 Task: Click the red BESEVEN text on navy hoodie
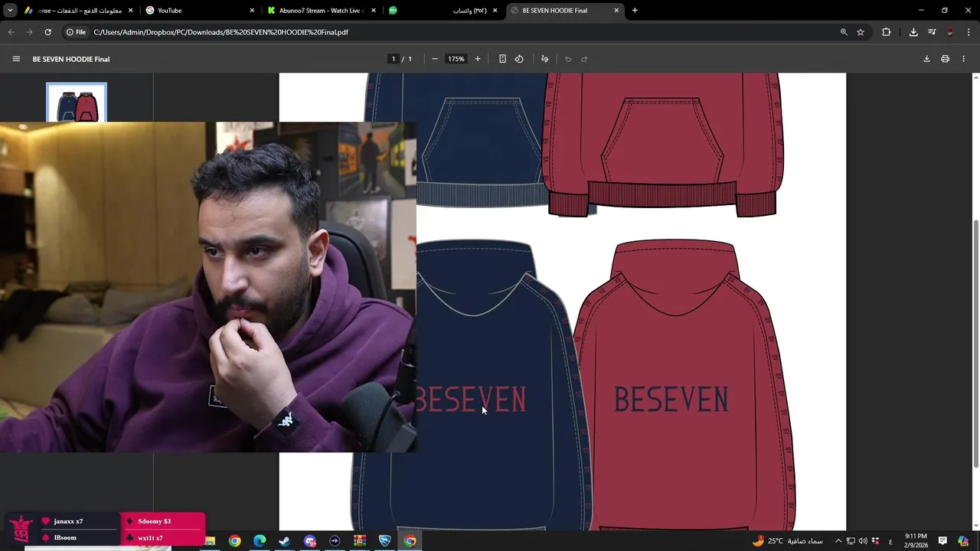tap(471, 399)
